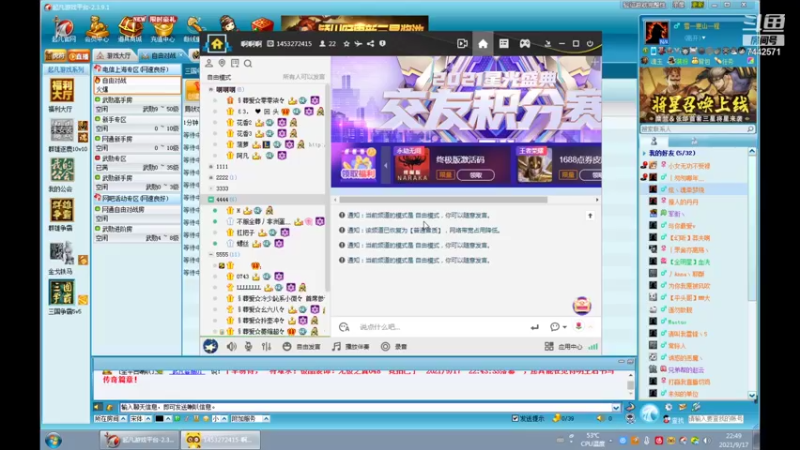
Task: Click the black font color swatch
Action: 159,418
